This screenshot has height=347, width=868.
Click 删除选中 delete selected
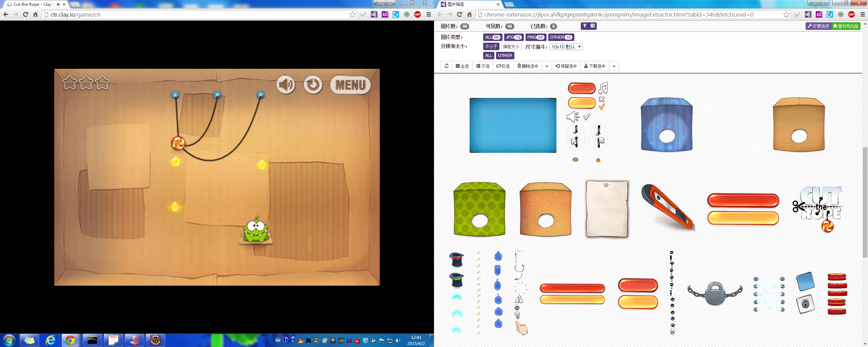(x=528, y=66)
